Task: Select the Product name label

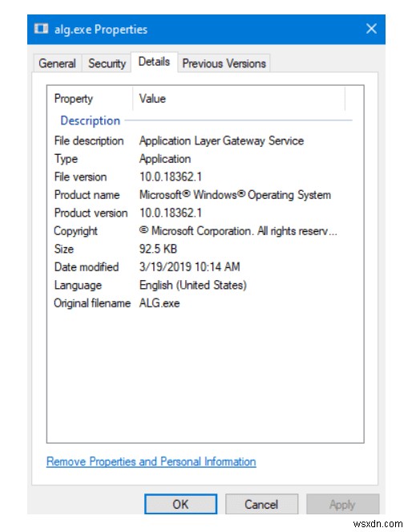Action: coord(87,195)
